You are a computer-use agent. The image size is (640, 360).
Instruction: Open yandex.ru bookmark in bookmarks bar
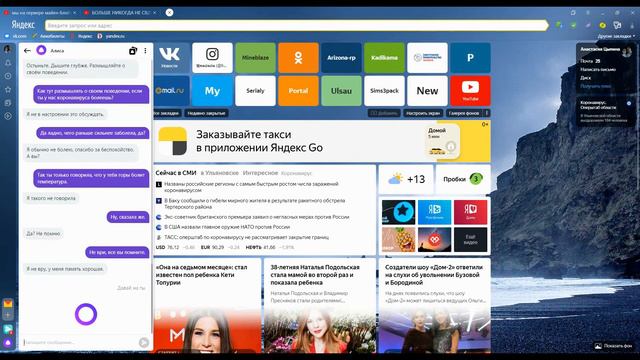[x=111, y=36]
